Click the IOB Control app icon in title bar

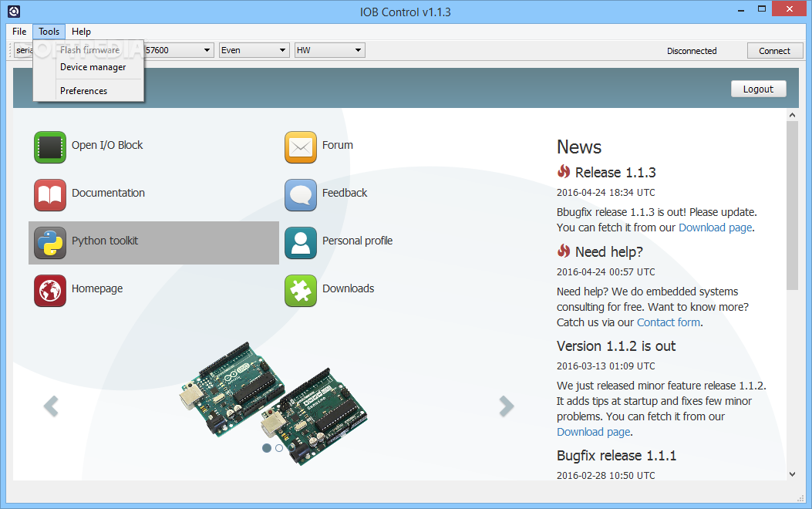14,11
